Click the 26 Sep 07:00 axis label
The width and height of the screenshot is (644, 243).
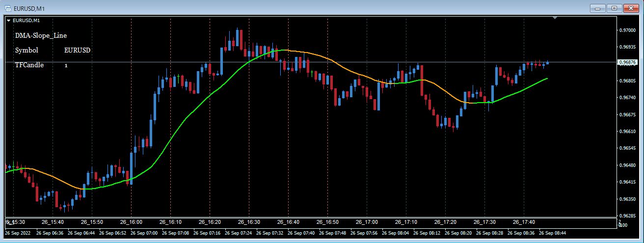[x=143, y=233]
